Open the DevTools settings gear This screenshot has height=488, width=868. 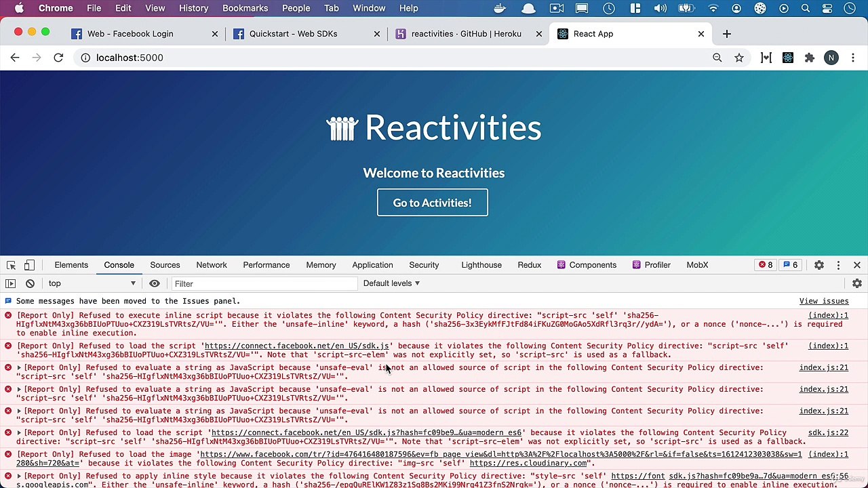[x=819, y=265]
